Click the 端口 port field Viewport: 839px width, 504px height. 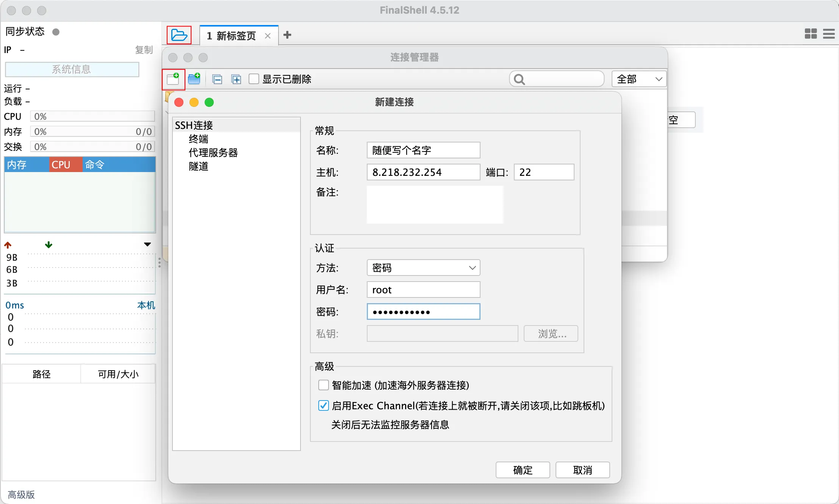(x=544, y=172)
